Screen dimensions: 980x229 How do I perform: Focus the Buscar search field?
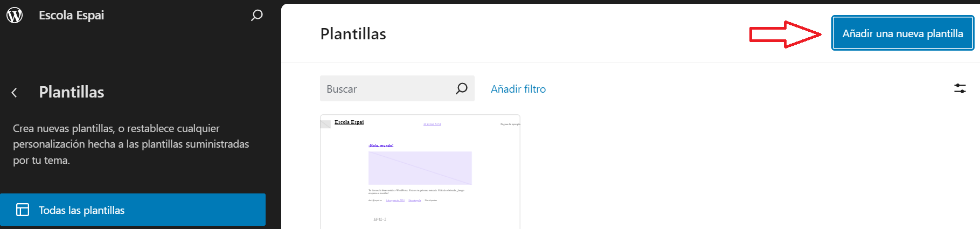click(x=388, y=89)
